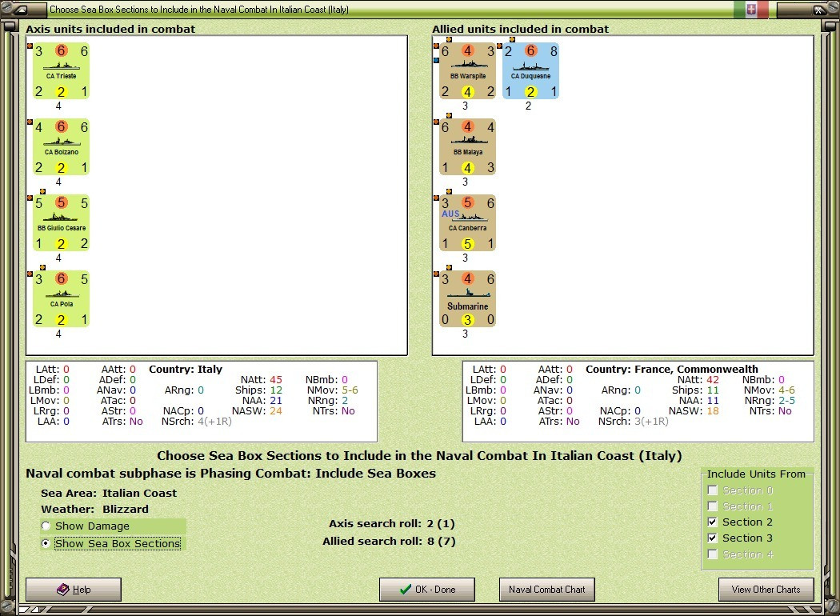Click the Axis units included in combat heading

point(110,29)
